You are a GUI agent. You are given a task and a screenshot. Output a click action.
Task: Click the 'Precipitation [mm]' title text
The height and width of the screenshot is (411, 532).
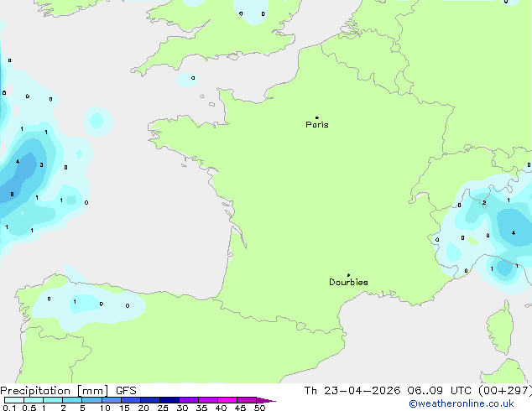point(55,391)
